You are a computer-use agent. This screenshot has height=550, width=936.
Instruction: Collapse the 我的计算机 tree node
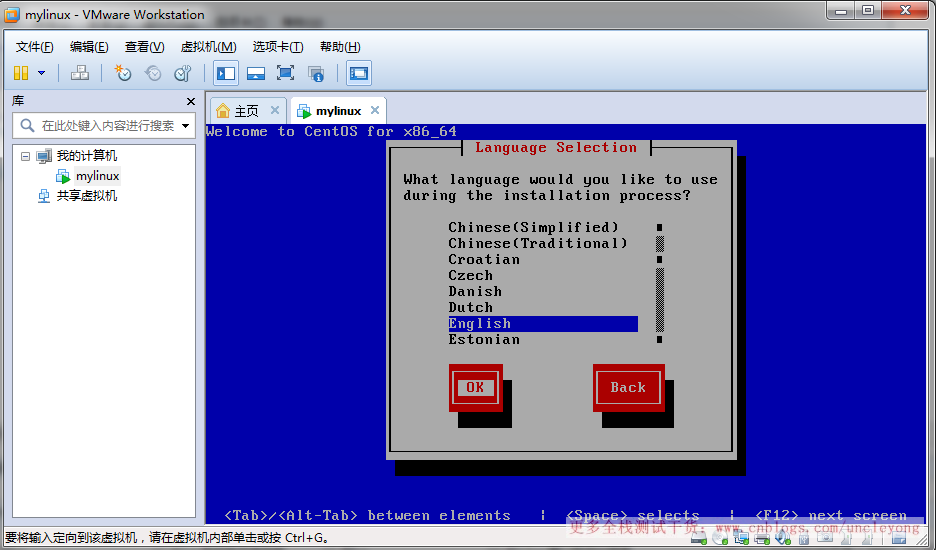tap(25, 156)
